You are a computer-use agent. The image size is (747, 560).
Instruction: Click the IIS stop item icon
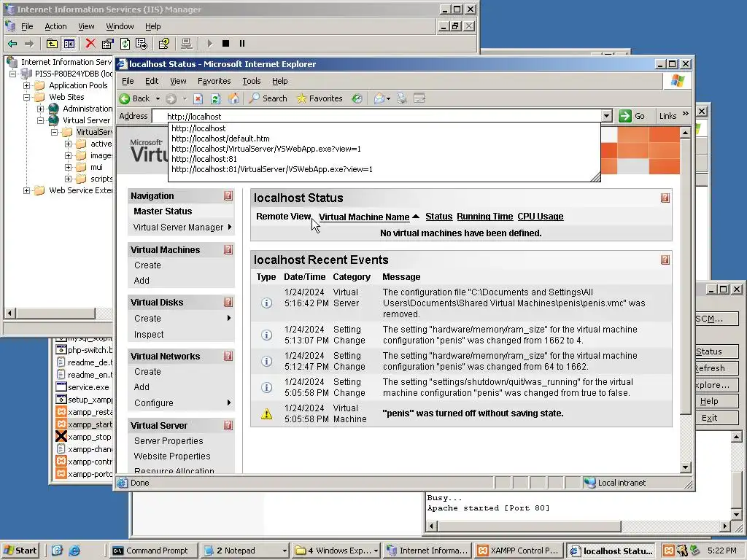226,44
